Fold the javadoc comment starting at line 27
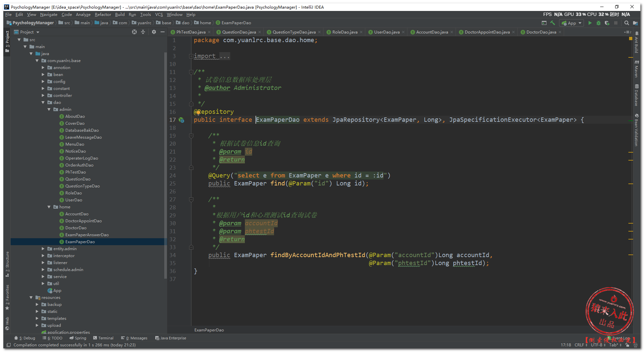 (x=191, y=199)
